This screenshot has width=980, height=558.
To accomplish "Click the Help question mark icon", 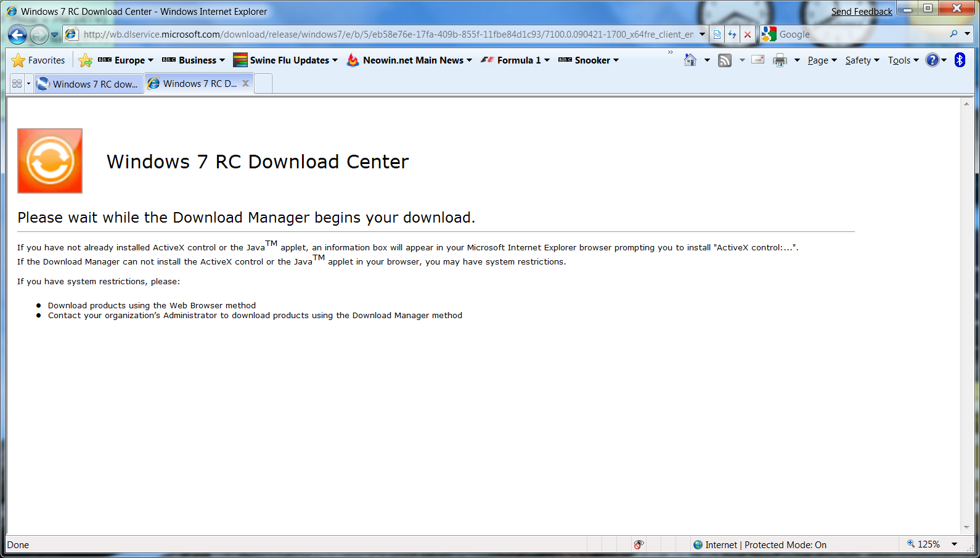I will click(x=932, y=60).
